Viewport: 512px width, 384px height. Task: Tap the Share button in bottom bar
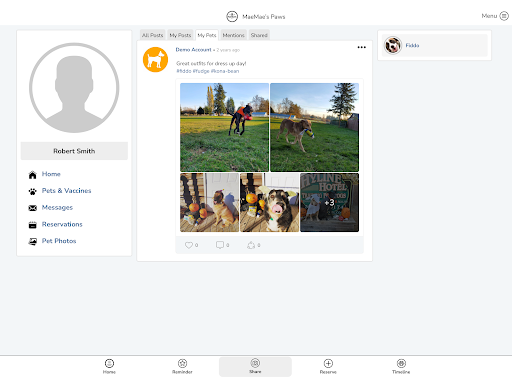(x=255, y=367)
